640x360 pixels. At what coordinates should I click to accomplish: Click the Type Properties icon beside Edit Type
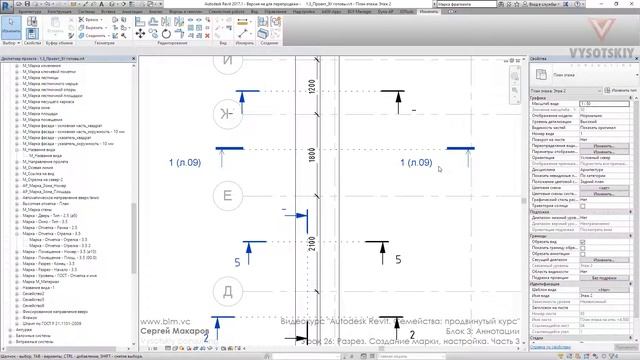[607, 90]
